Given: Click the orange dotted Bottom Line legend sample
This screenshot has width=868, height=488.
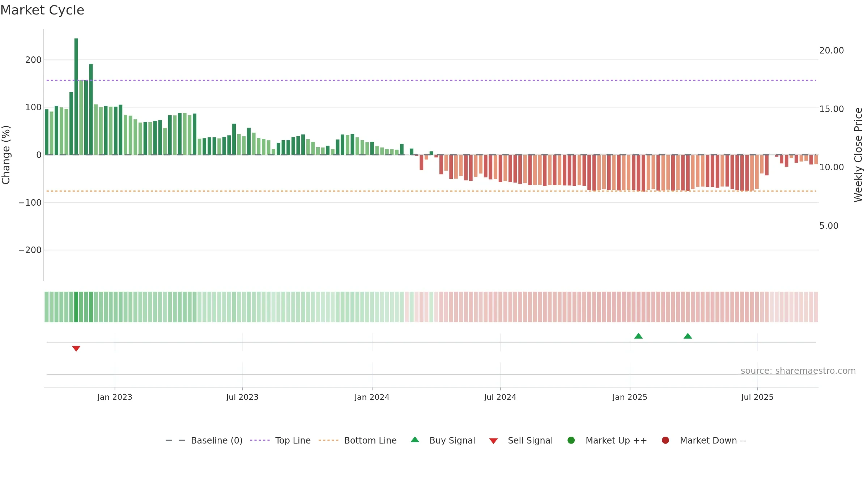Looking at the screenshot, I should click(x=328, y=440).
